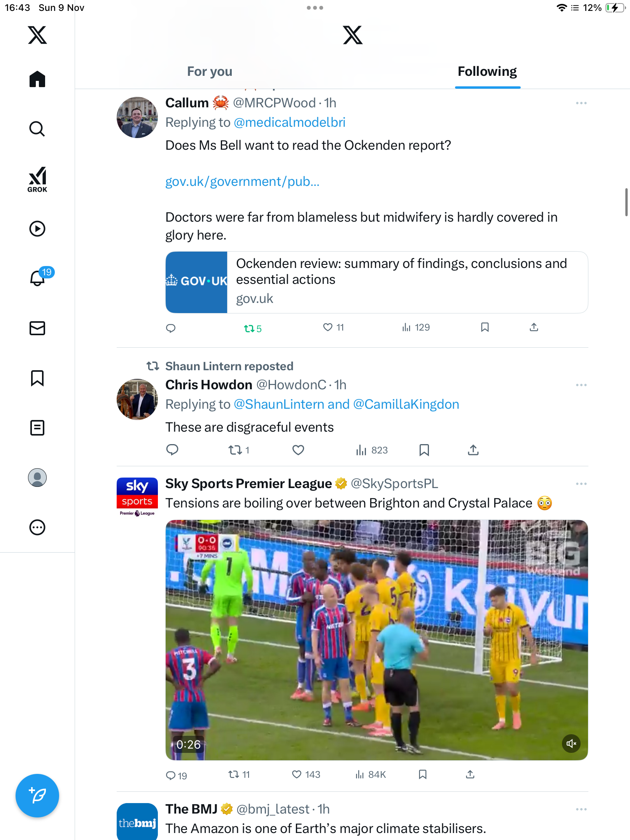Open the search magnifier in sidebar
Screen dimensions: 630x840
37,129
